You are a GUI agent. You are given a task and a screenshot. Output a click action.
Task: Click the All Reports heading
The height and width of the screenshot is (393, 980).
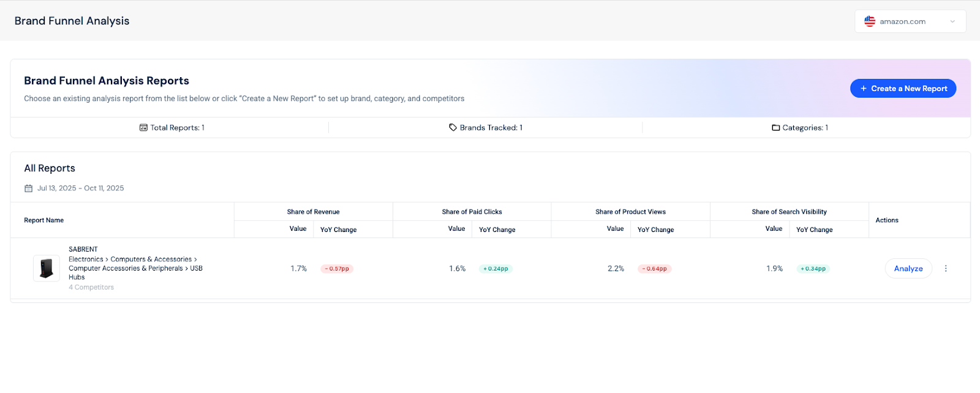50,168
